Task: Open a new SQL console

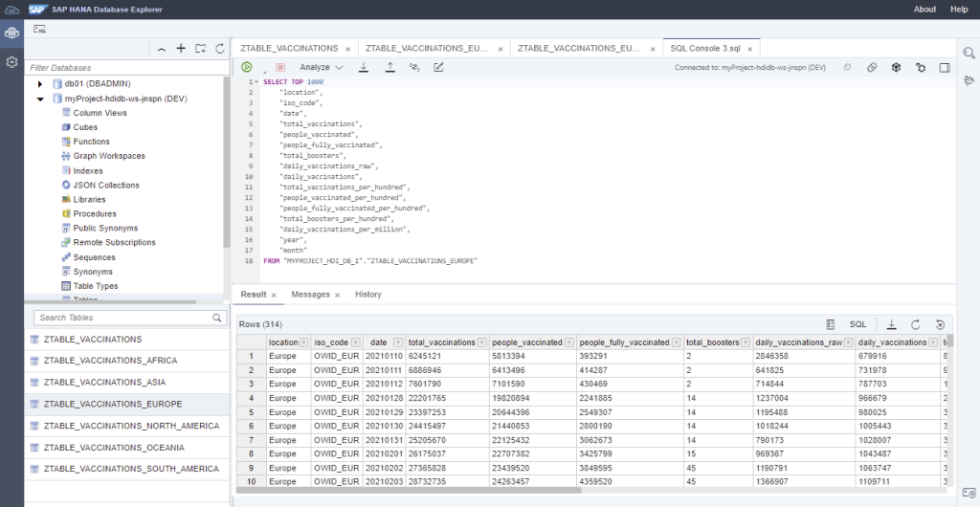Action: pyautogui.click(x=39, y=29)
